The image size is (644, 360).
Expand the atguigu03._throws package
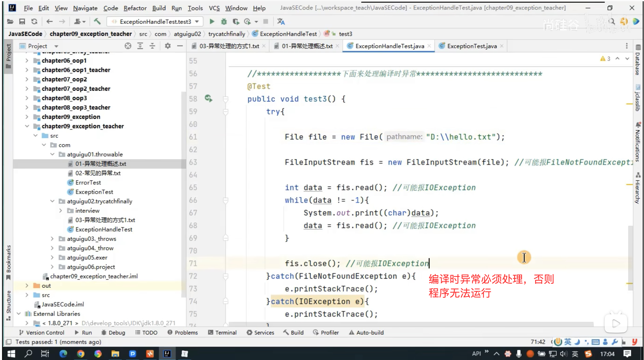(52, 239)
